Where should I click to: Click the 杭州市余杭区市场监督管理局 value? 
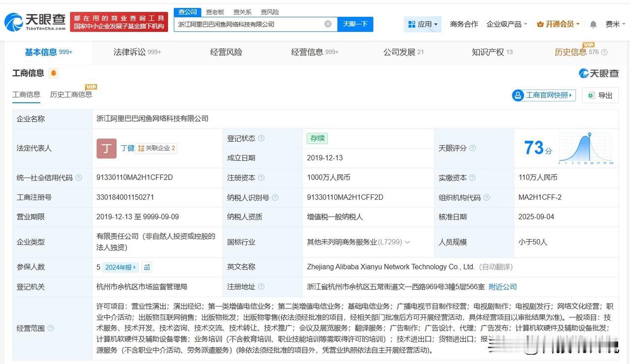click(x=142, y=287)
